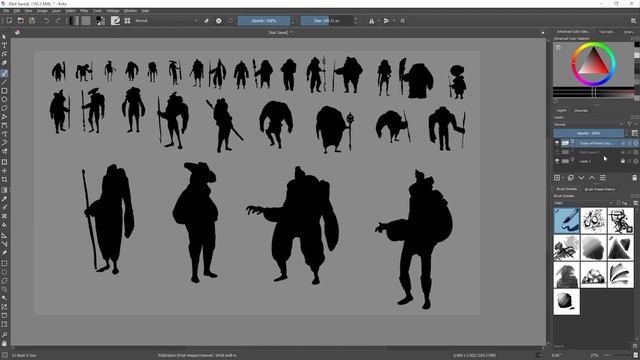Adjust the layer Opacity slider
640x360 pixels.
click(x=589, y=133)
